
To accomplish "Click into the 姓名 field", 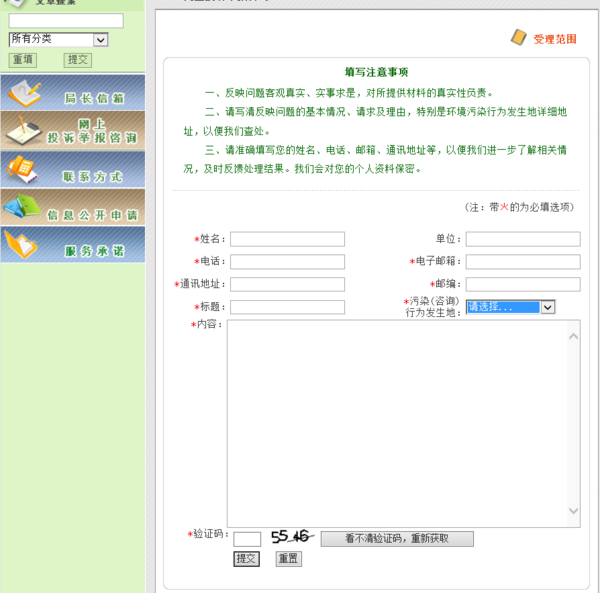I will (287, 239).
